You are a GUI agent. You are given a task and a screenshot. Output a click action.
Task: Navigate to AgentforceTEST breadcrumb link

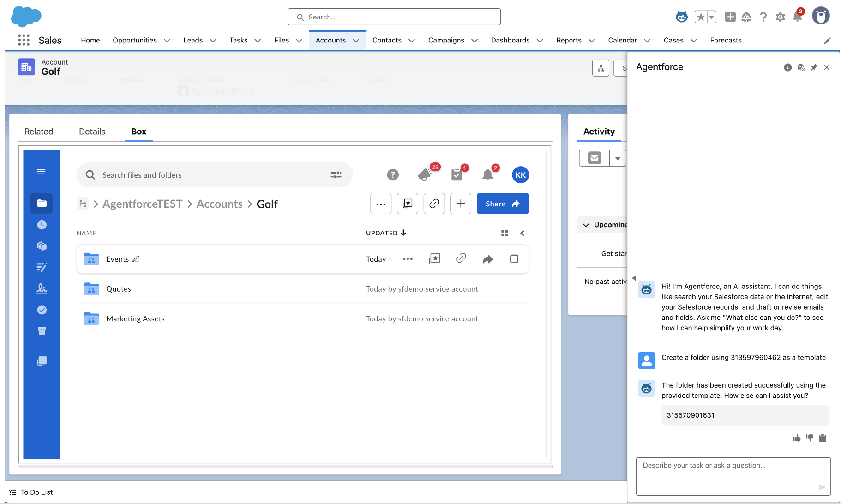tap(142, 204)
